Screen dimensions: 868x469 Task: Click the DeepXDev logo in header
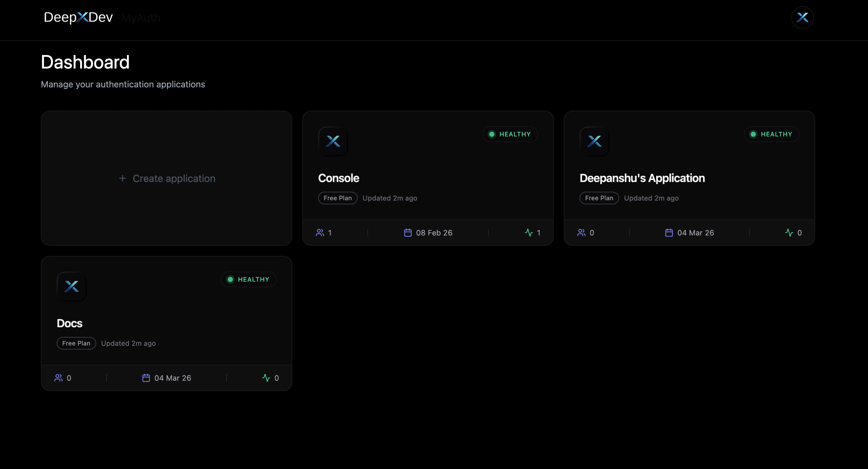78,18
